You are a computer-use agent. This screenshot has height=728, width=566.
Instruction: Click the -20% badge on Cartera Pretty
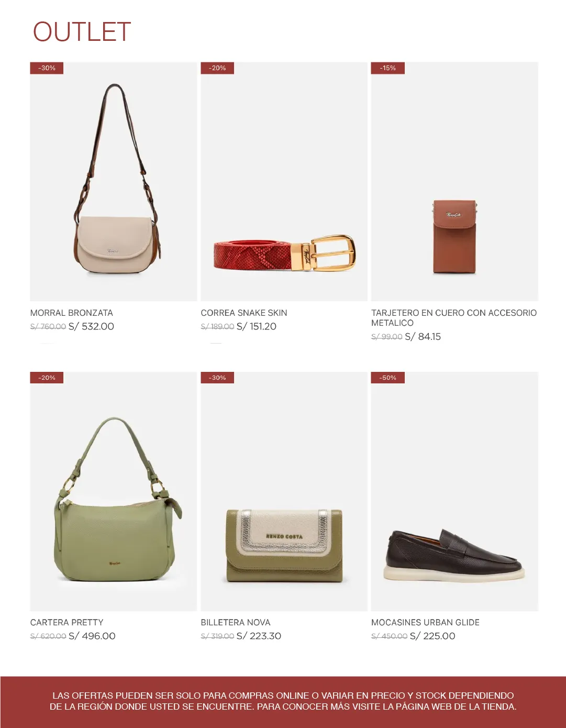pos(47,378)
